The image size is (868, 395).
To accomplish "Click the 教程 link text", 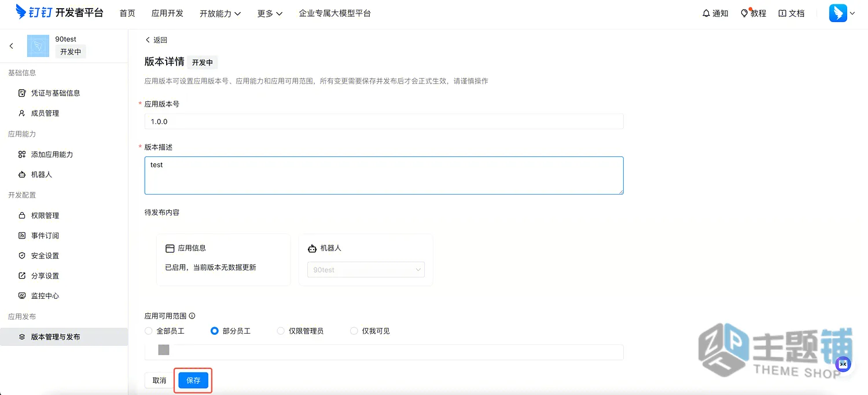I will coord(758,13).
